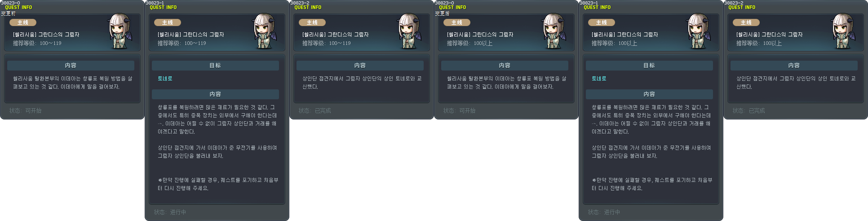
Task: Select the 目标 header in the 100~119 panel
Action: (215, 66)
